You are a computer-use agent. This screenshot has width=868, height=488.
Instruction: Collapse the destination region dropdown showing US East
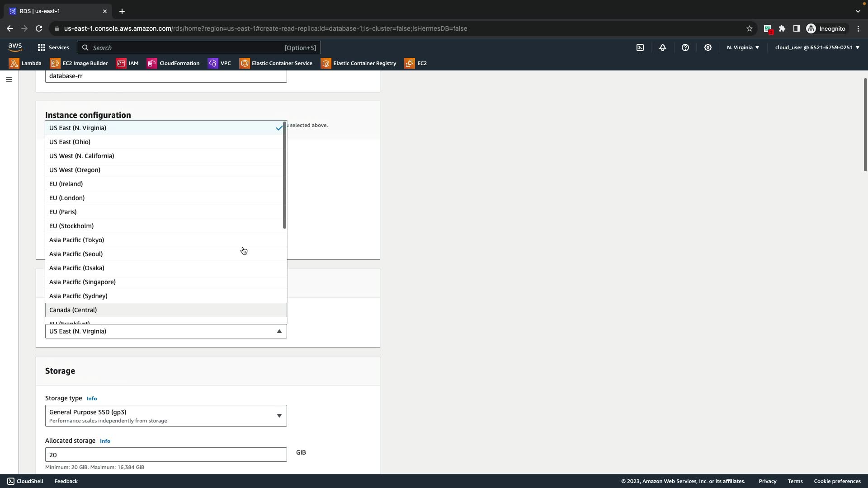pos(165,331)
